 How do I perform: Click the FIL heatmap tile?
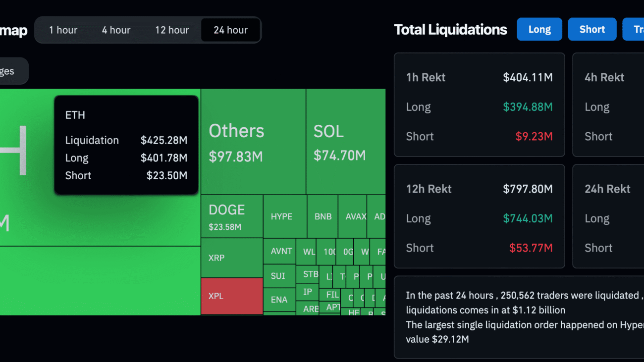click(x=332, y=295)
